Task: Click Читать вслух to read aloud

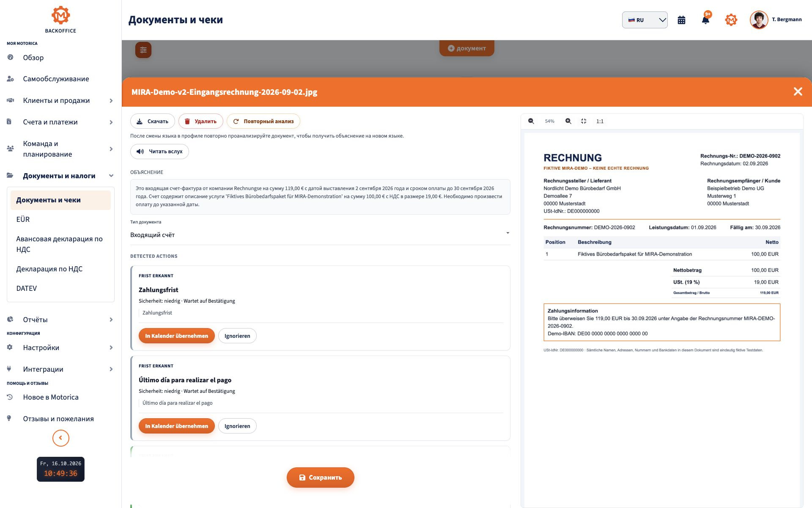Action: coord(159,151)
